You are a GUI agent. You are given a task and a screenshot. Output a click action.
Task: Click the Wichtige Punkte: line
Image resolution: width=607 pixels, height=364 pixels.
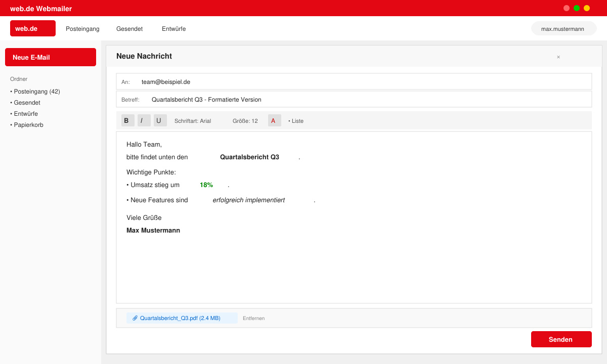point(151,172)
